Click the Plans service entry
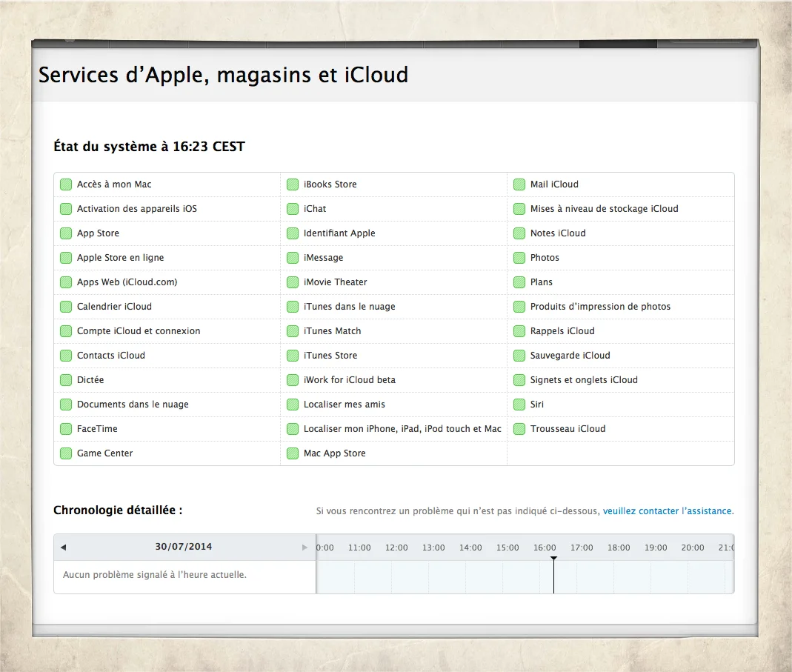792x672 pixels. pyautogui.click(x=621, y=282)
